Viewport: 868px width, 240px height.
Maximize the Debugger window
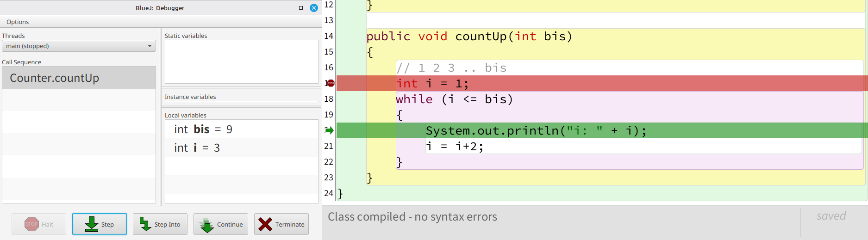(301, 8)
